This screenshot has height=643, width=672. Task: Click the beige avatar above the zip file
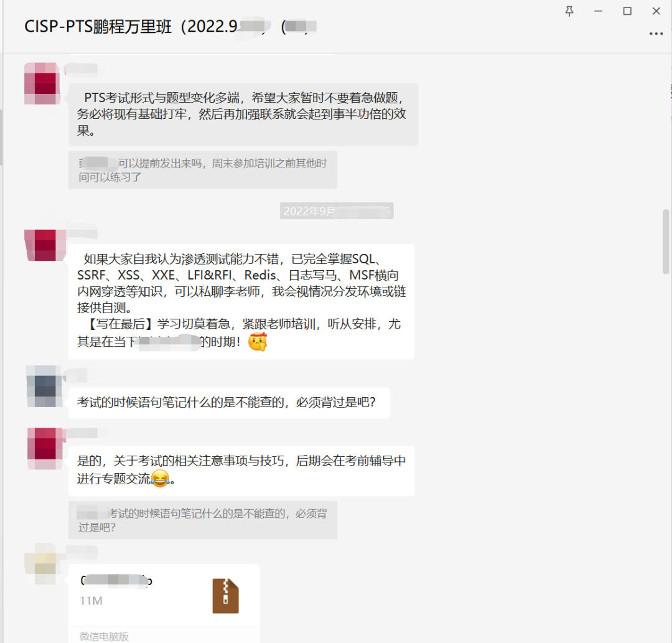(41, 563)
